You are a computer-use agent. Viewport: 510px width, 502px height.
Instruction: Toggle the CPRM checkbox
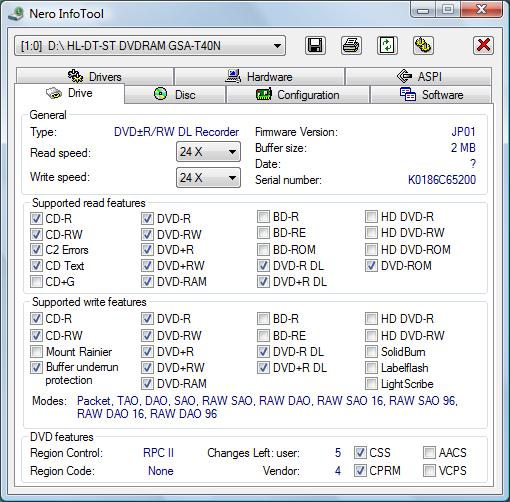(x=360, y=471)
